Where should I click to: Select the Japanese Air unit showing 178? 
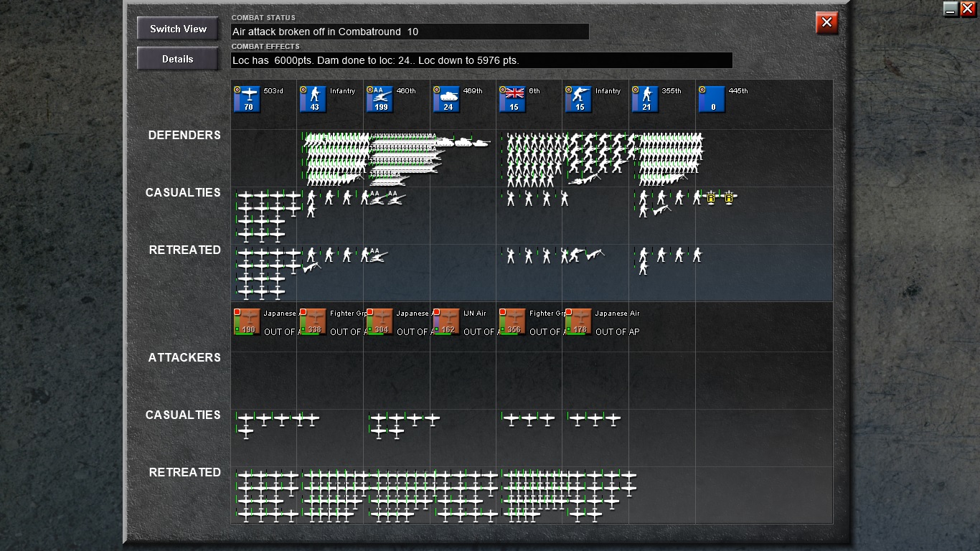click(x=580, y=322)
